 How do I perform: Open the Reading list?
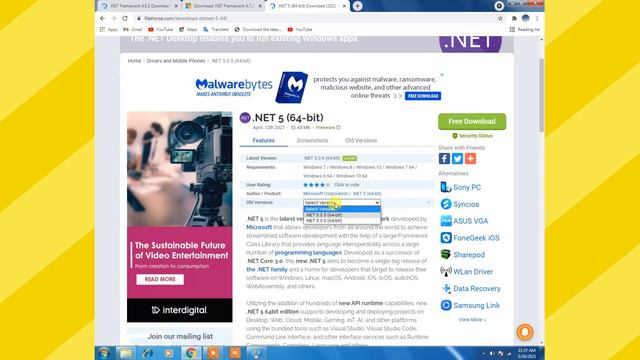click(x=524, y=29)
